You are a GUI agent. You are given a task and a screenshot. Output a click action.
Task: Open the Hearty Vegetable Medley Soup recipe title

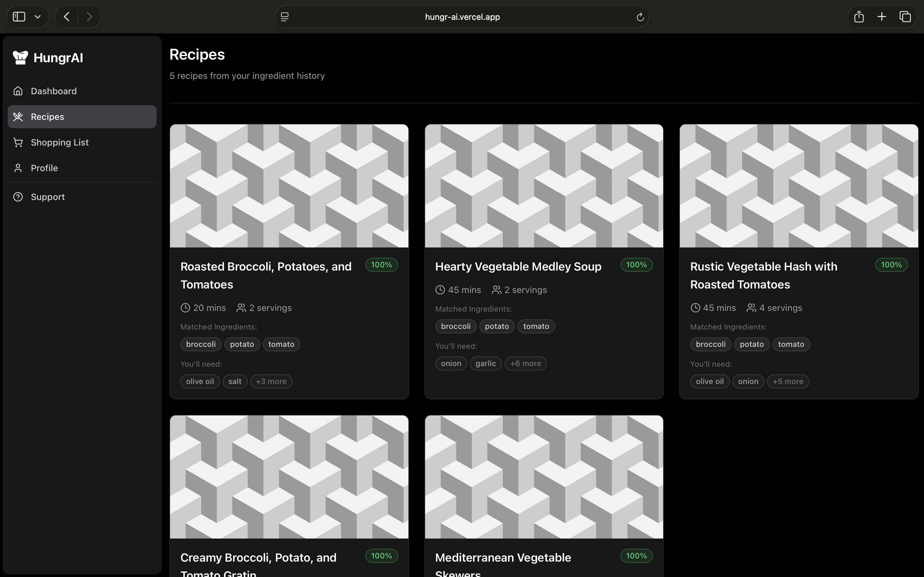(x=518, y=266)
